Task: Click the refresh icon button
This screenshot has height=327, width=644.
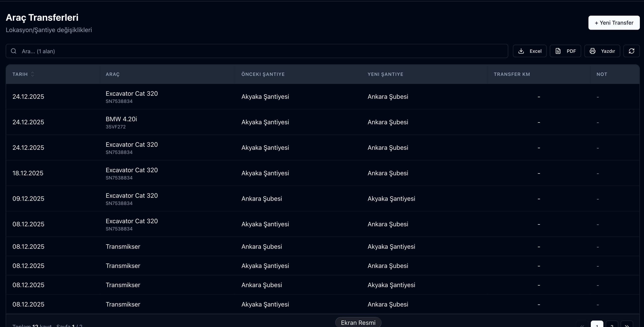Action: [x=631, y=51]
